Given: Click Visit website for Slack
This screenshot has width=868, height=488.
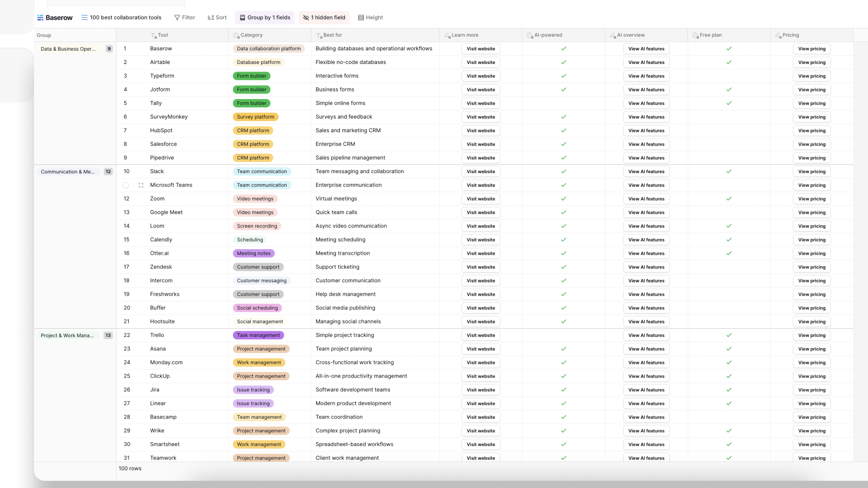Looking at the screenshot, I should coord(481,172).
